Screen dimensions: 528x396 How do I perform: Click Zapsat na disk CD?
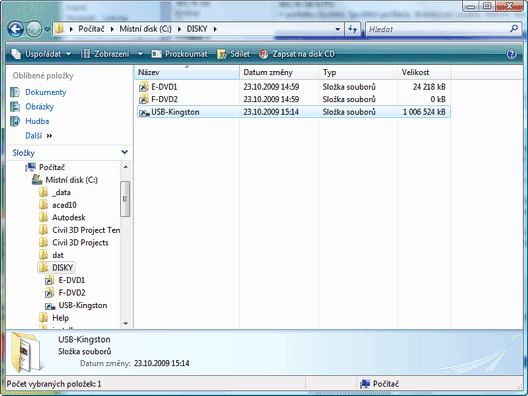tap(297, 54)
